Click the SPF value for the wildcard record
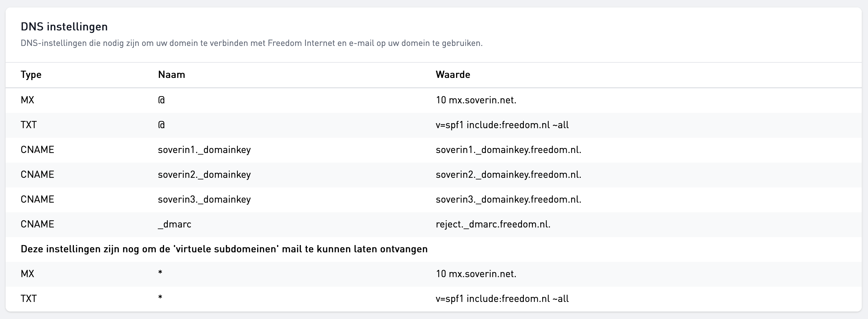 coord(502,299)
